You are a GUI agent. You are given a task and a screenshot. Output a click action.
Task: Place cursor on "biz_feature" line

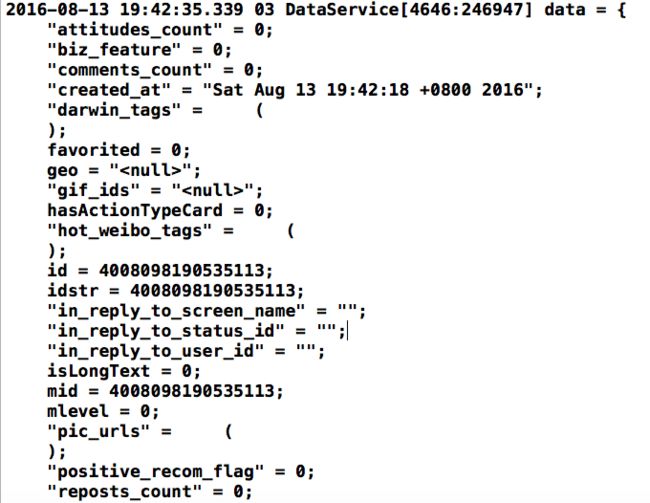pos(140,50)
